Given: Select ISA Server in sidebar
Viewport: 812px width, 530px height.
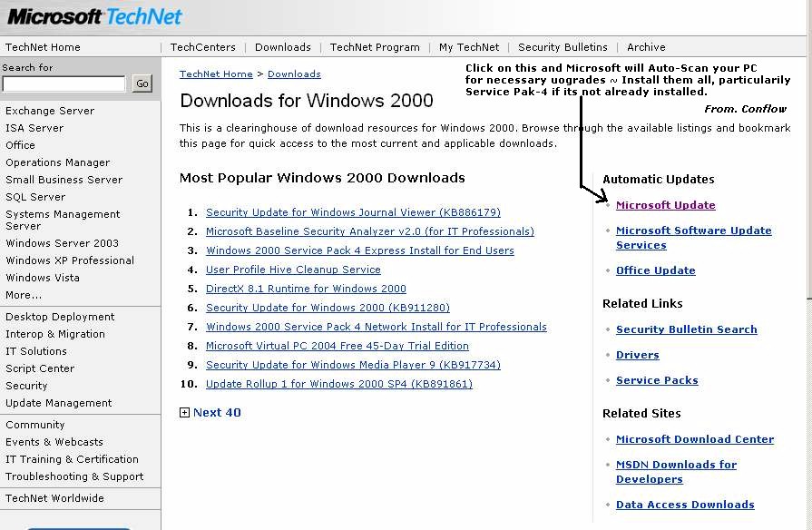Looking at the screenshot, I should pyautogui.click(x=34, y=128).
